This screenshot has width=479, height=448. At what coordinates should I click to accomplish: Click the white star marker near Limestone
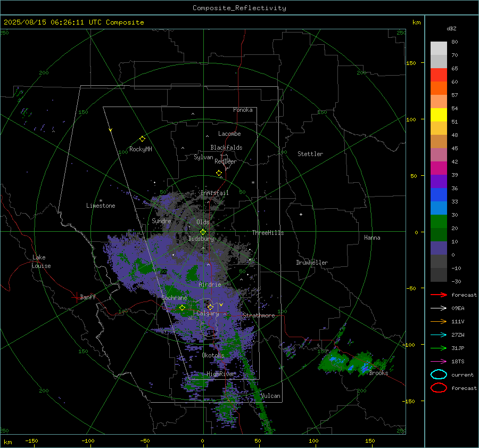point(101,201)
